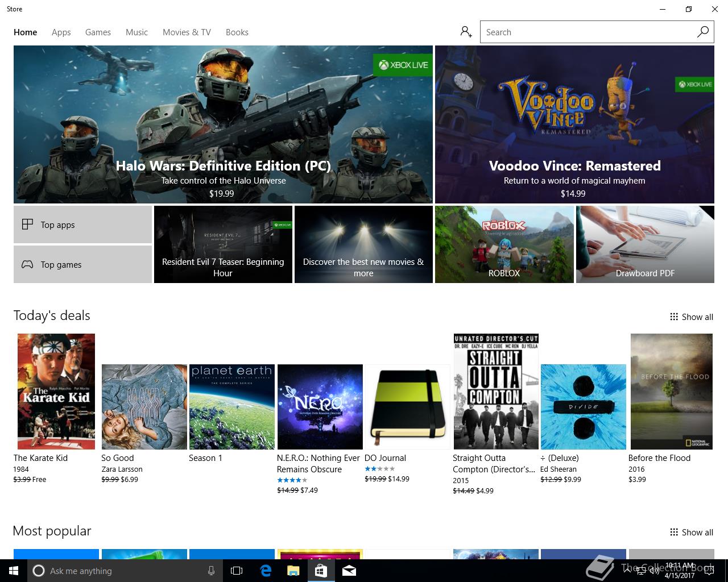Open So Good album cover
Screen dimensions: 728x582
click(144, 407)
